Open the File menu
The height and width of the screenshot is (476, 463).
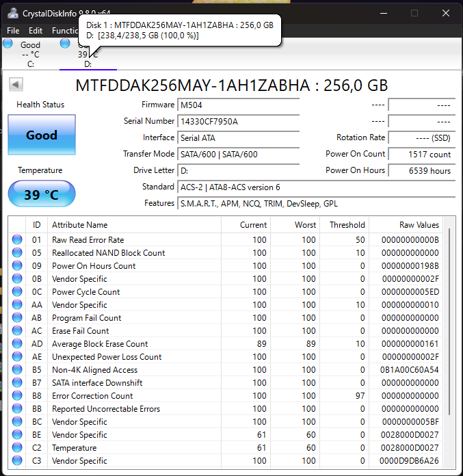(x=13, y=31)
